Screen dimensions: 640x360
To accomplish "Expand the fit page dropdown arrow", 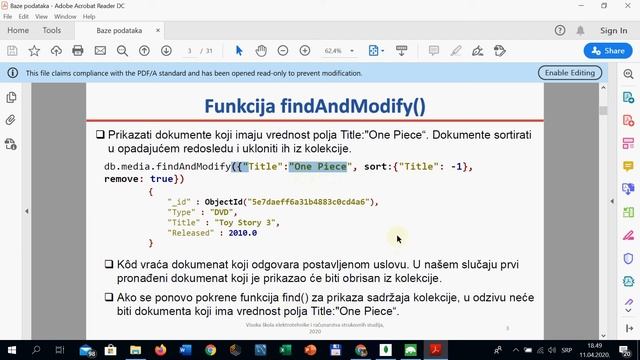I will [382, 51].
